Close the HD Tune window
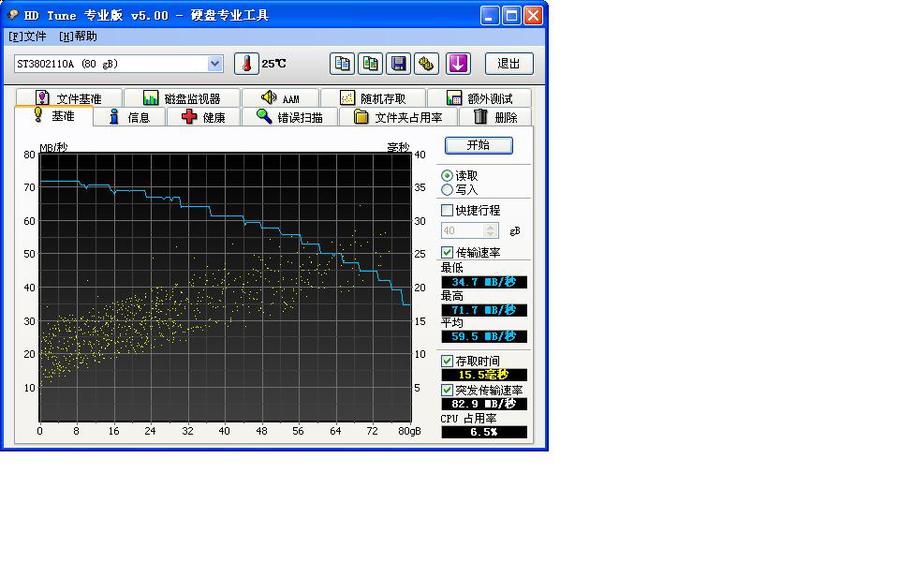This screenshot has width=899, height=562. pyautogui.click(x=533, y=15)
